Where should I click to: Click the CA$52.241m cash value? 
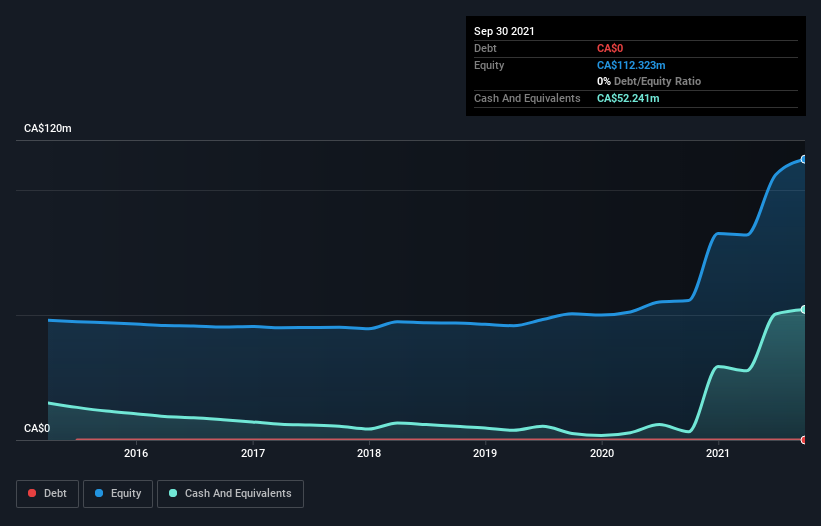click(628, 98)
